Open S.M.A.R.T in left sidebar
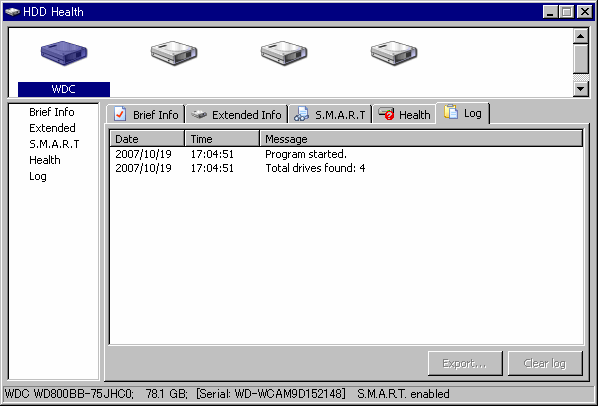 54,144
